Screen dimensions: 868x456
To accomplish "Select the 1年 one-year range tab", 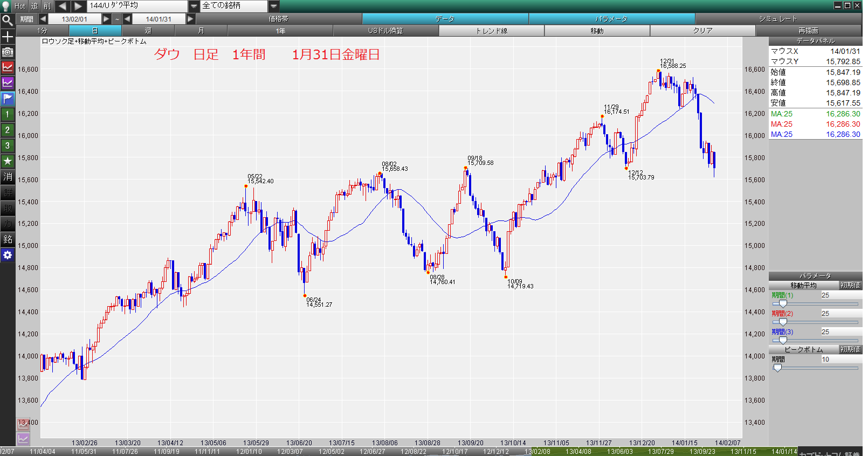I will click(x=280, y=31).
